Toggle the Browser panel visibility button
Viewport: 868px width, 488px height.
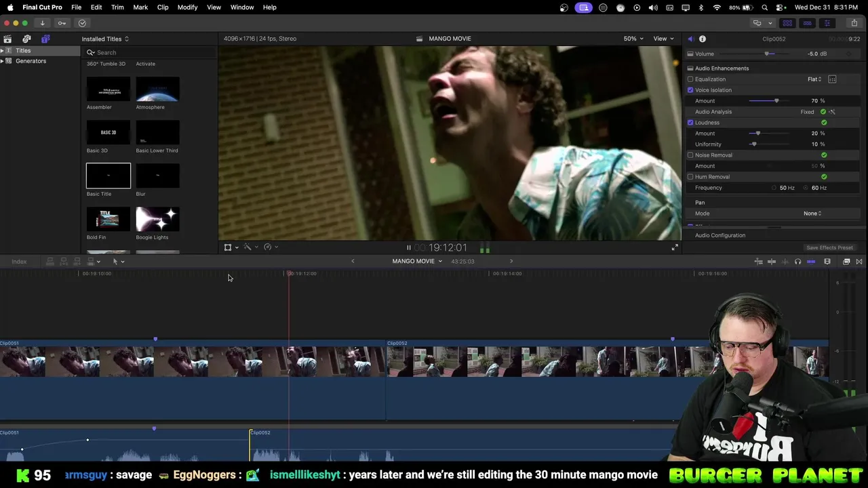pyautogui.click(x=787, y=23)
